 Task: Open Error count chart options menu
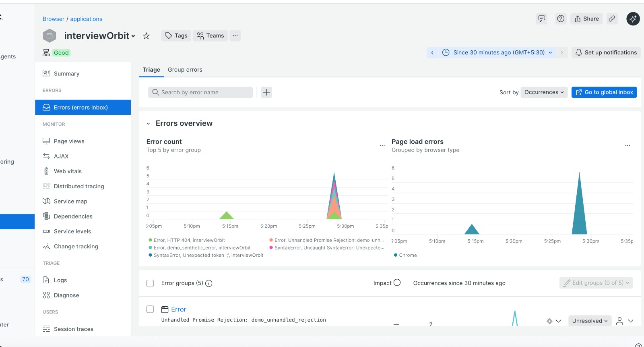[x=382, y=145]
